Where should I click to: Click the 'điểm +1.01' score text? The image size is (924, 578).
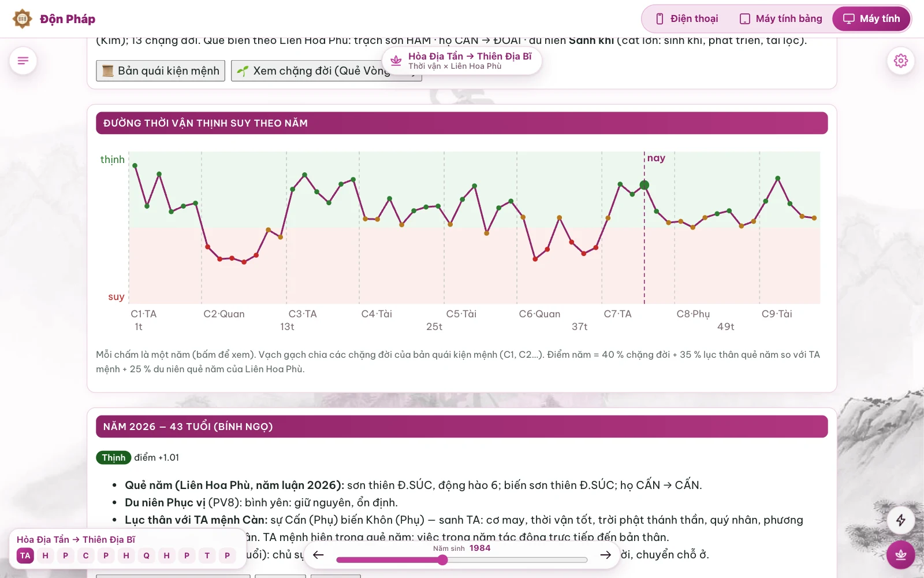[157, 458]
